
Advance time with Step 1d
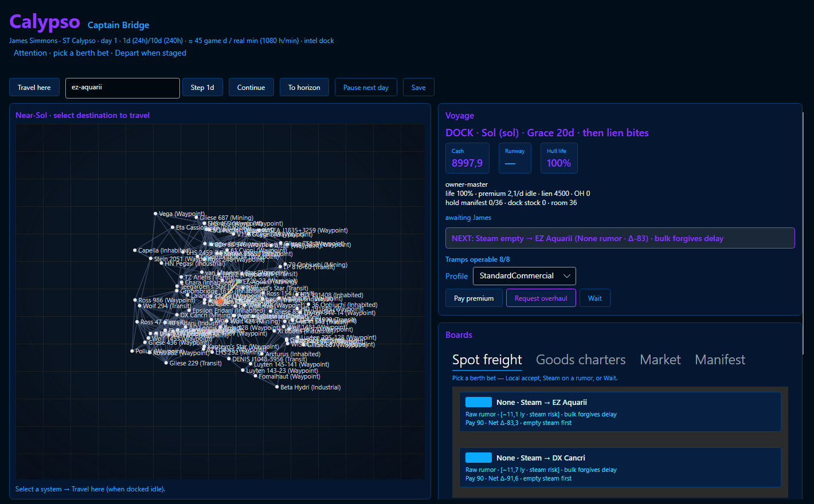202,88
